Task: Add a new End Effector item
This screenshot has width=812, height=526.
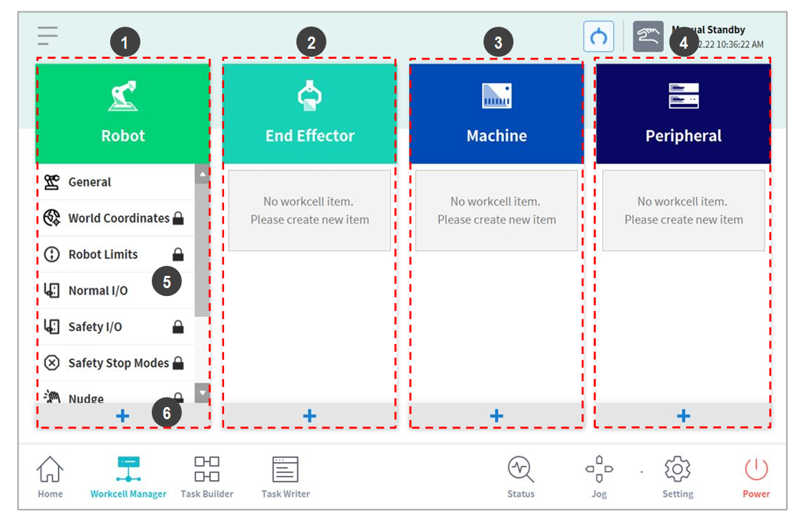Action: tap(309, 416)
